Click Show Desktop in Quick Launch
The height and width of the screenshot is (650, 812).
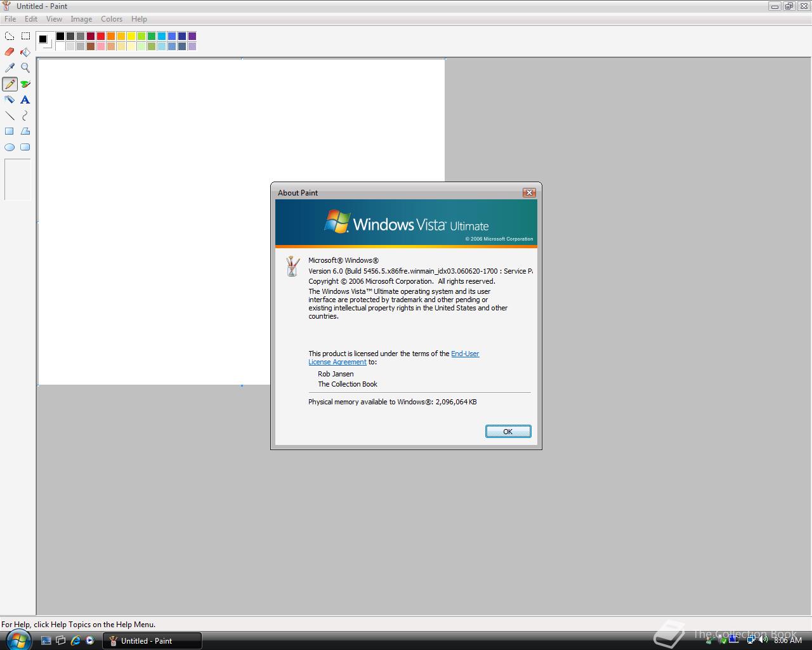click(x=46, y=640)
